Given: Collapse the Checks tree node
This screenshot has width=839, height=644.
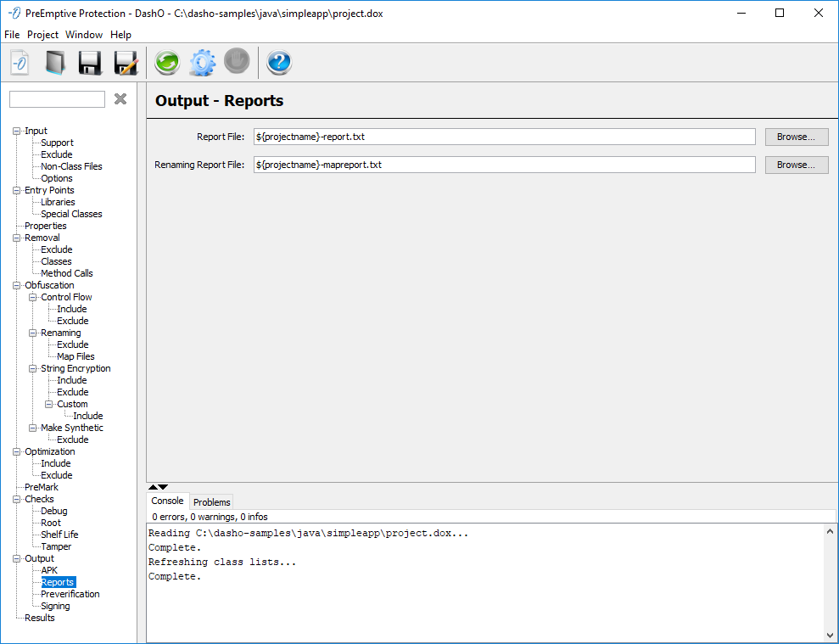Looking at the screenshot, I should (17, 500).
